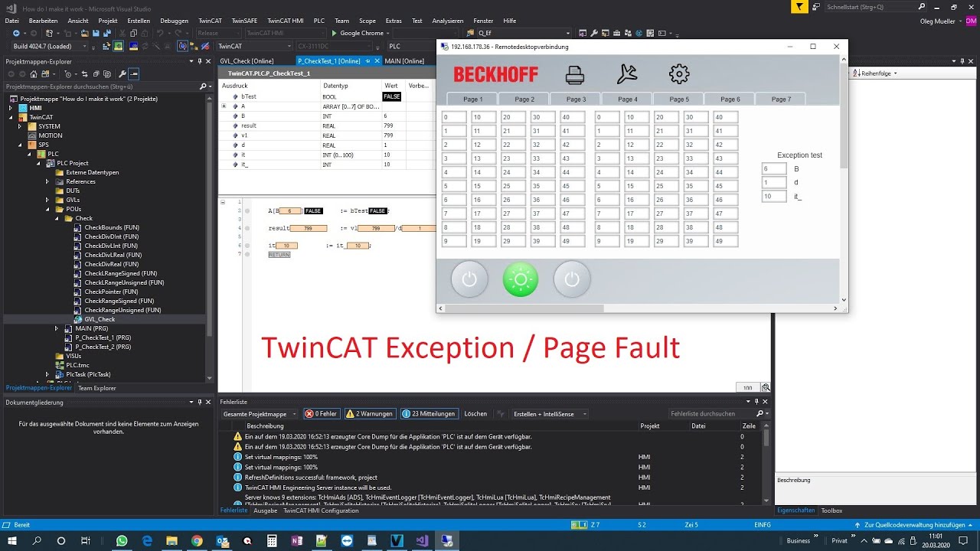Expand the HMI project node
The height and width of the screenshot is (551, 980).
click(11, 108)
